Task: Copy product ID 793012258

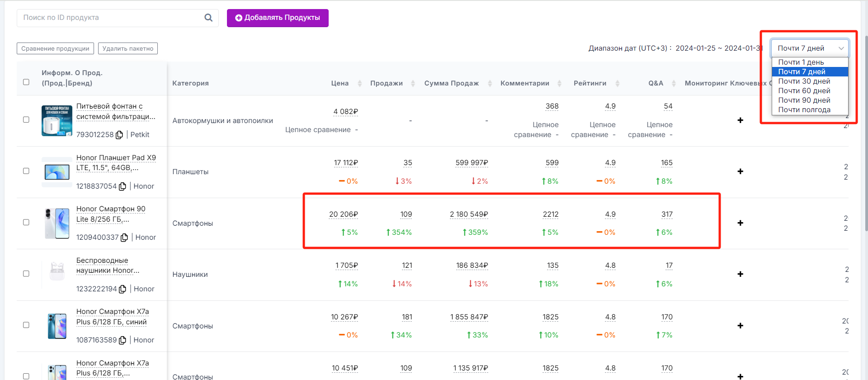Action: click(x=119, y=135)
